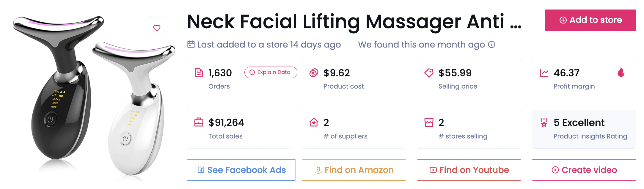This screenshot has width=644, height=189.
Task: Click the orders document icon
Action: [x=199, y=73]
